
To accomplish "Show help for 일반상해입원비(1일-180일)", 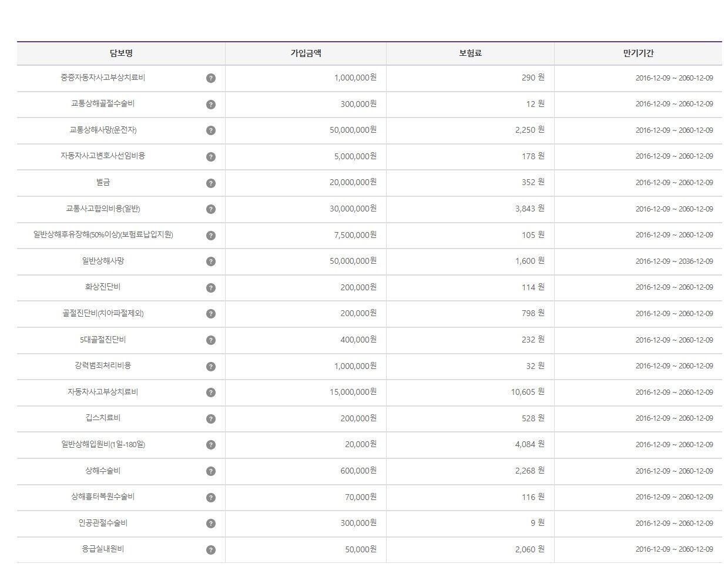I will [x=211, y=445].
